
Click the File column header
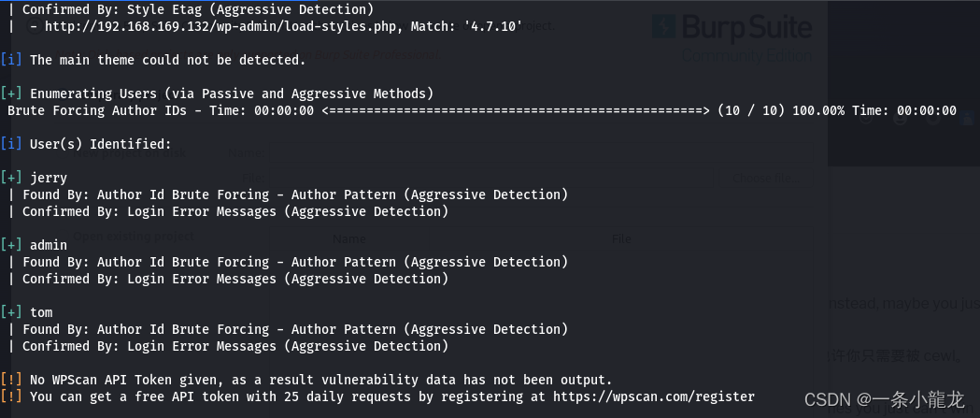[621, 239]
